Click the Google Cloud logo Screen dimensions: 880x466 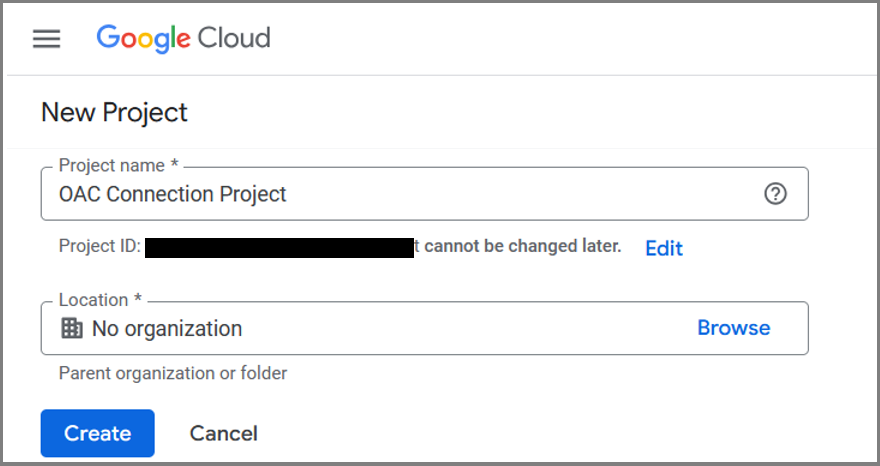(x=183, y=39)
